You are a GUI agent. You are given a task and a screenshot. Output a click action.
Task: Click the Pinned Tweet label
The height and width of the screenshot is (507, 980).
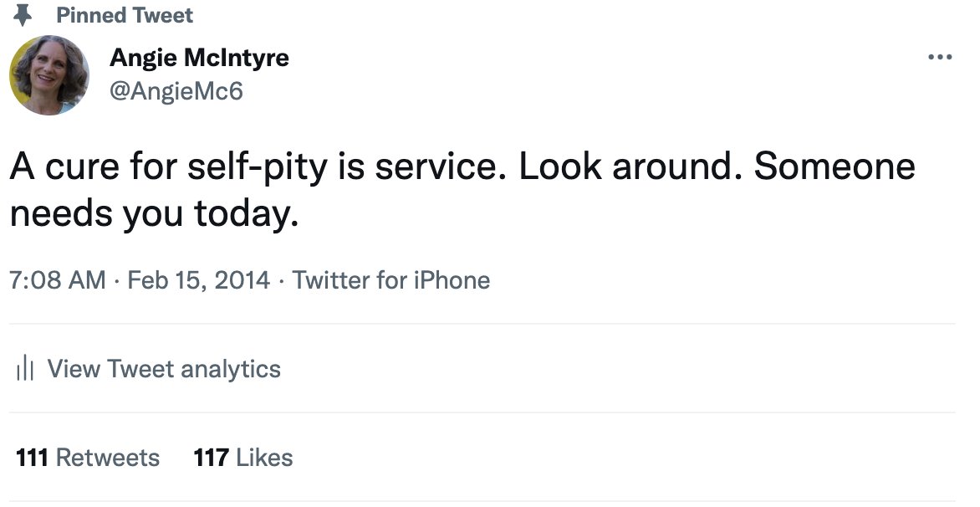(124, 15)
